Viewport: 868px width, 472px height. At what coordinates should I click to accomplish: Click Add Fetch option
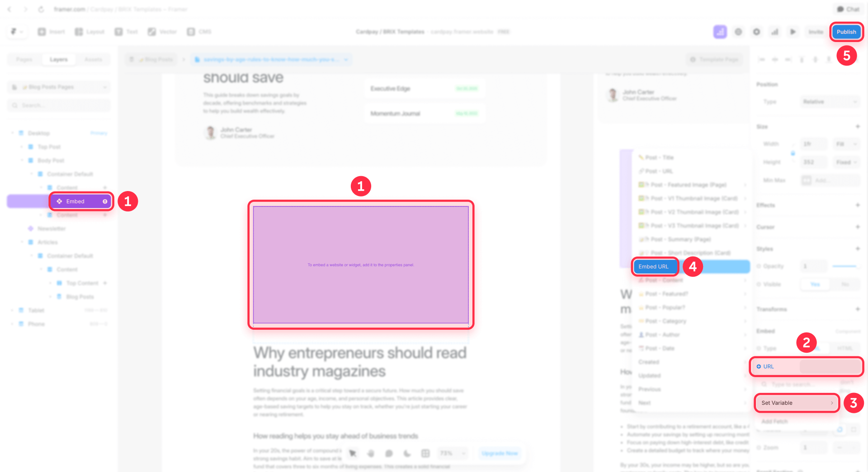[x=797, y=421]
